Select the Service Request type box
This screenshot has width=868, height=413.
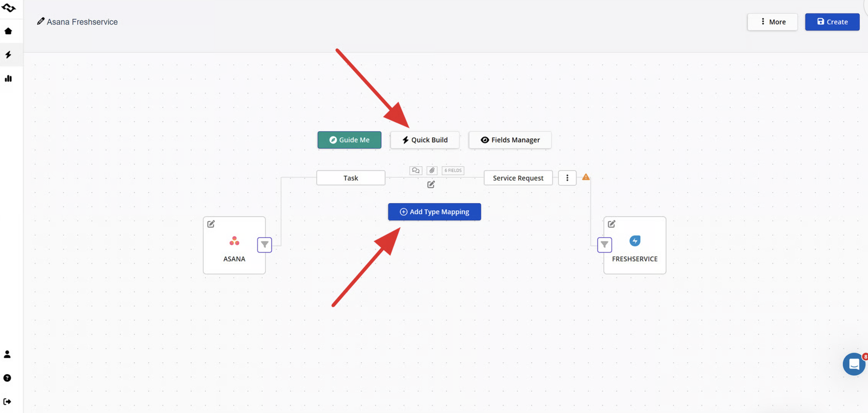(x=518, y=178)
